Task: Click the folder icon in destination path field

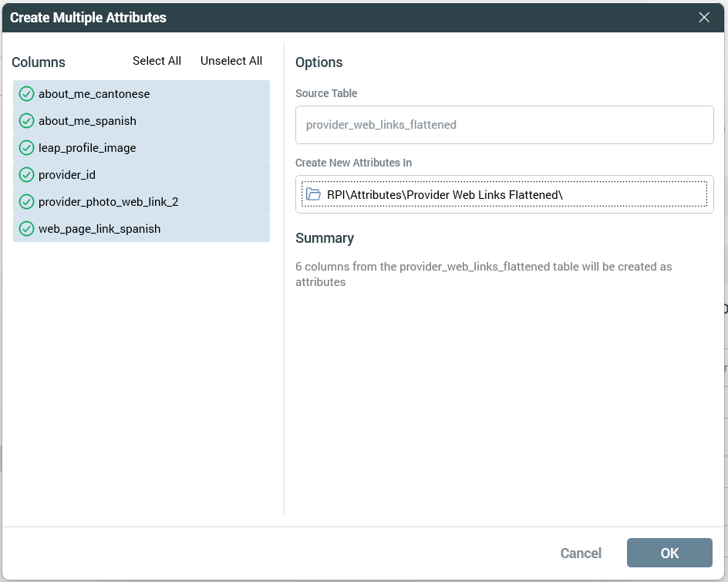Action: [x=313, y=194]
